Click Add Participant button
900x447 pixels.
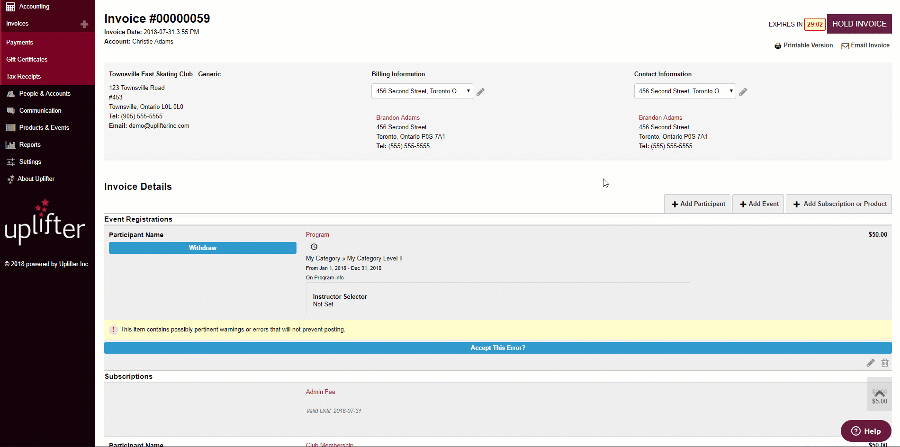698,204
